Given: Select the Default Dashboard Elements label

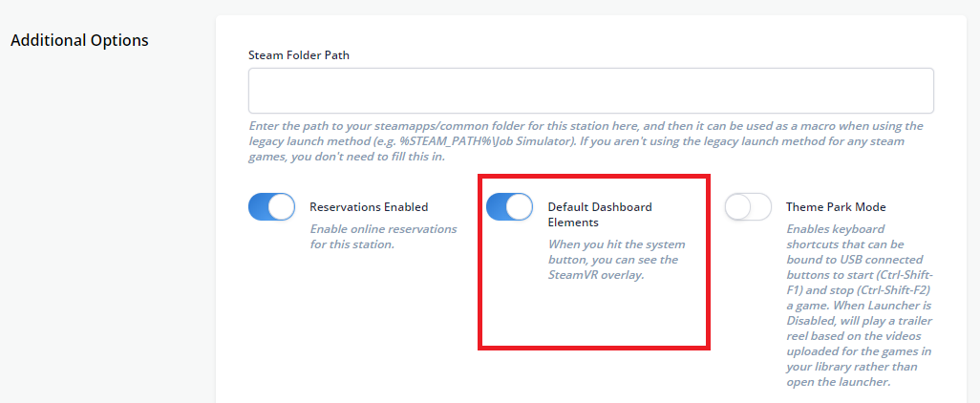Looking at the screenshot, I should click(600, 214).
